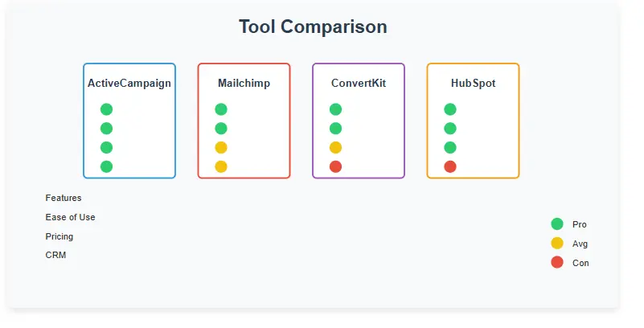Click ConvertKit's red CRM dot
The image size is (644, 328).
(x=335, y=166)
